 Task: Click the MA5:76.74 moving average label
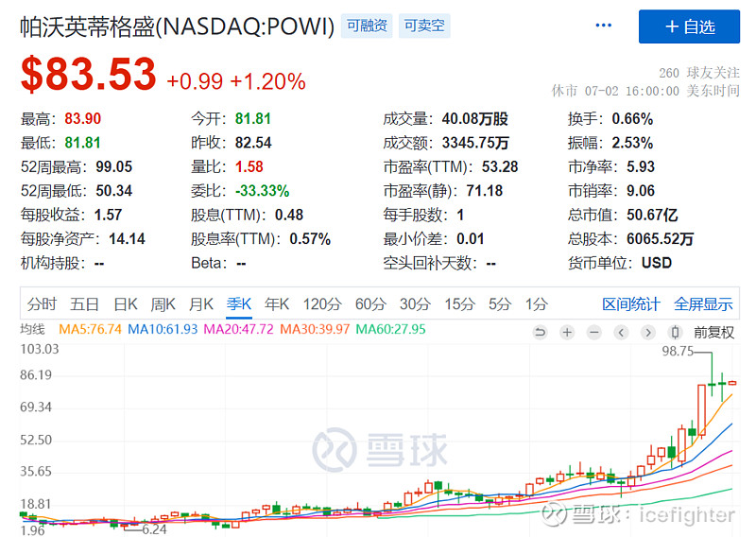click(90, 330)
